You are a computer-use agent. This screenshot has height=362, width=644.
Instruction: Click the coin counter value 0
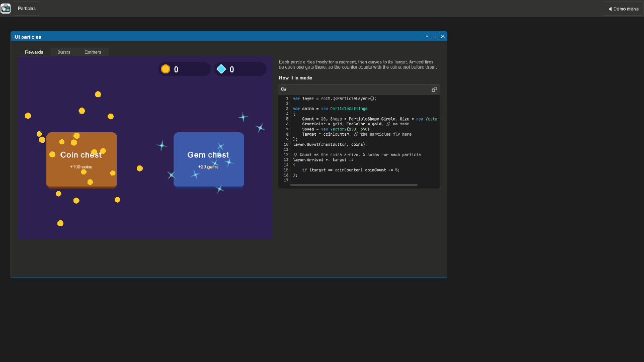[x=176, y=69]
